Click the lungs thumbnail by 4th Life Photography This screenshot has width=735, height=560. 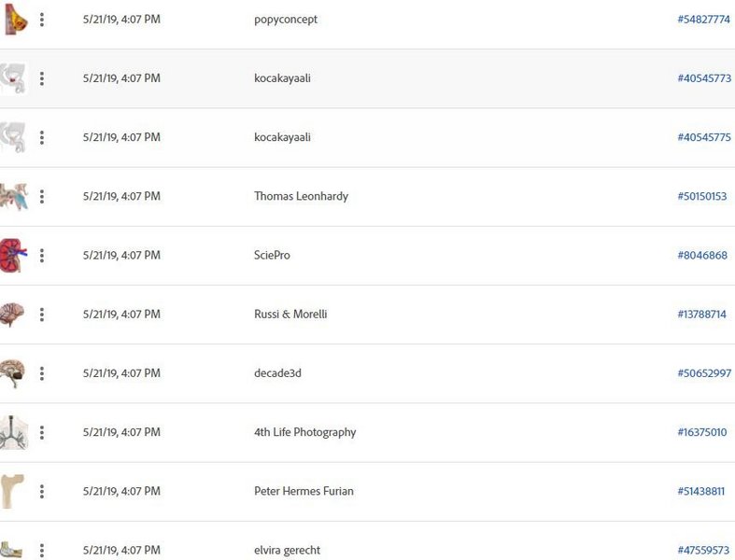(14, 432)
